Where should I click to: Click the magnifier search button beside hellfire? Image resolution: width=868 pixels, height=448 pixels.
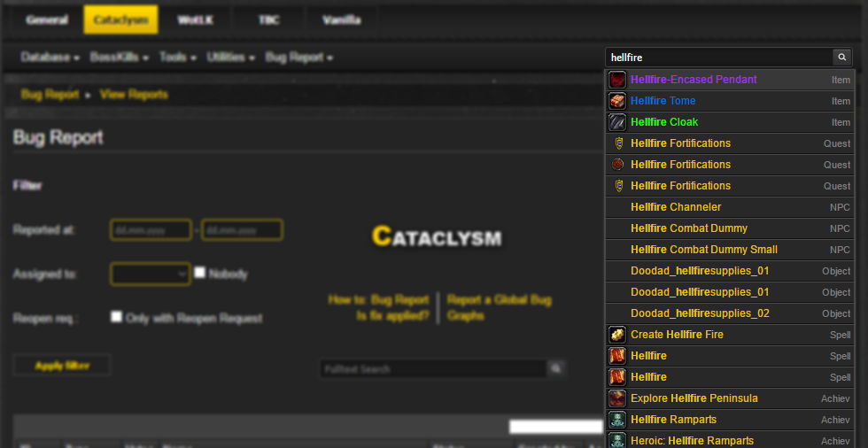[x=842, y=57]
